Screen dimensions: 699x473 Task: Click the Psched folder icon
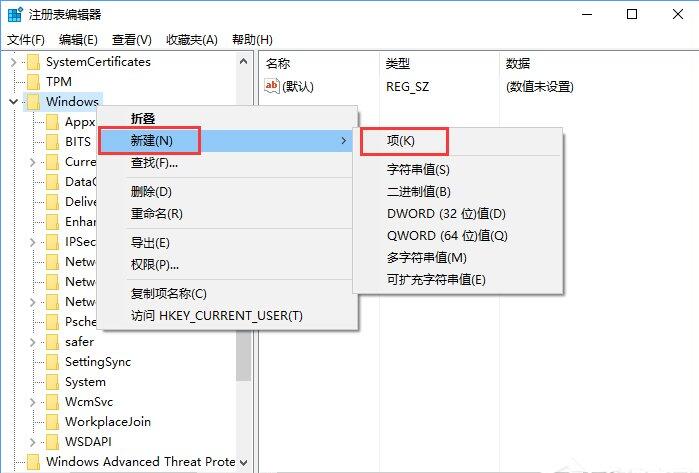tap(53, 322)
